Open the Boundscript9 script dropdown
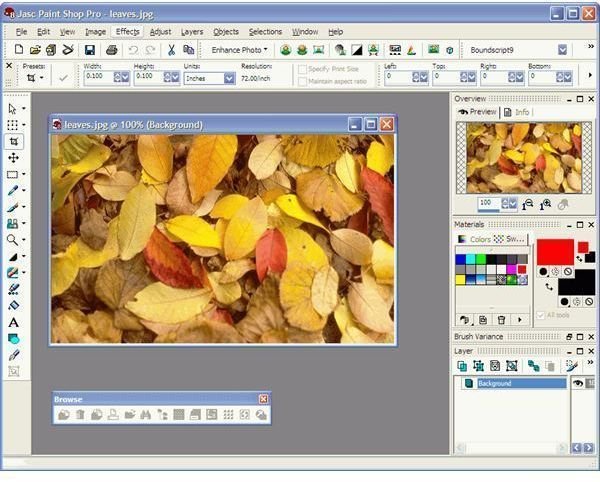This screenshot has width=600, height=482. [x=562, y=49]
